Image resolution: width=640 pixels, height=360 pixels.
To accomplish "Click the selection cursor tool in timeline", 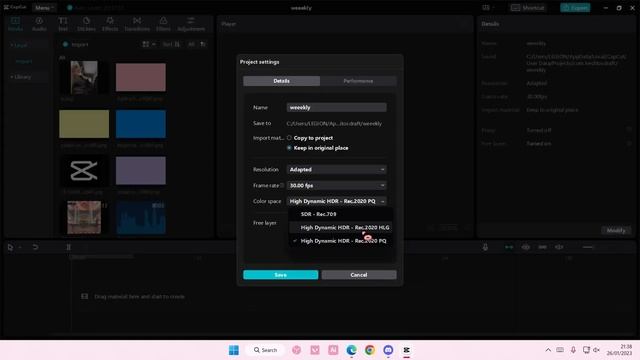I will click(11, 247).
